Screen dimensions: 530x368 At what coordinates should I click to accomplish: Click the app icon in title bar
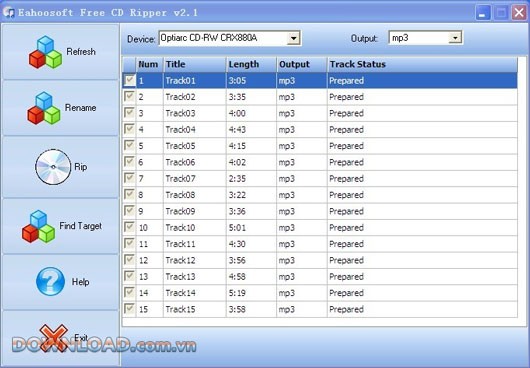[8, 12]
